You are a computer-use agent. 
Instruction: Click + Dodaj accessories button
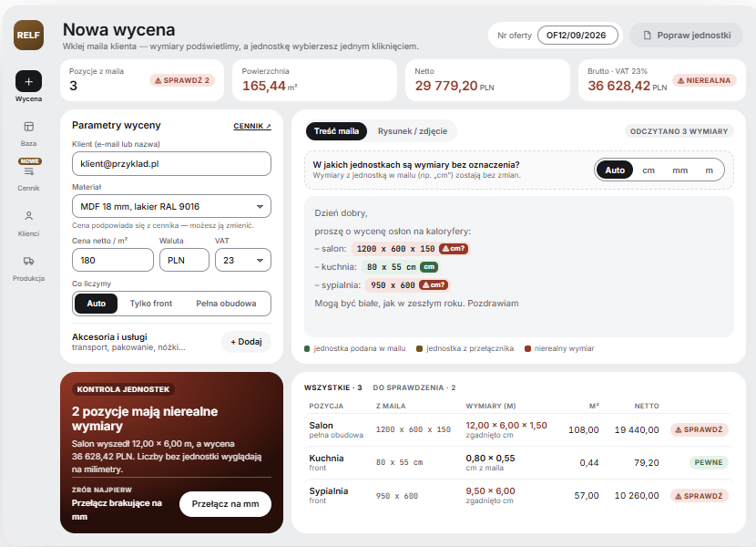tap(246, 342)
